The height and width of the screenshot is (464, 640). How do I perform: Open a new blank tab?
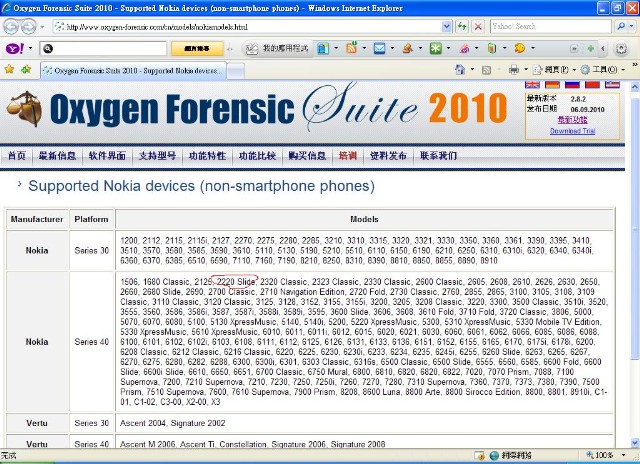tap(236, 71)
